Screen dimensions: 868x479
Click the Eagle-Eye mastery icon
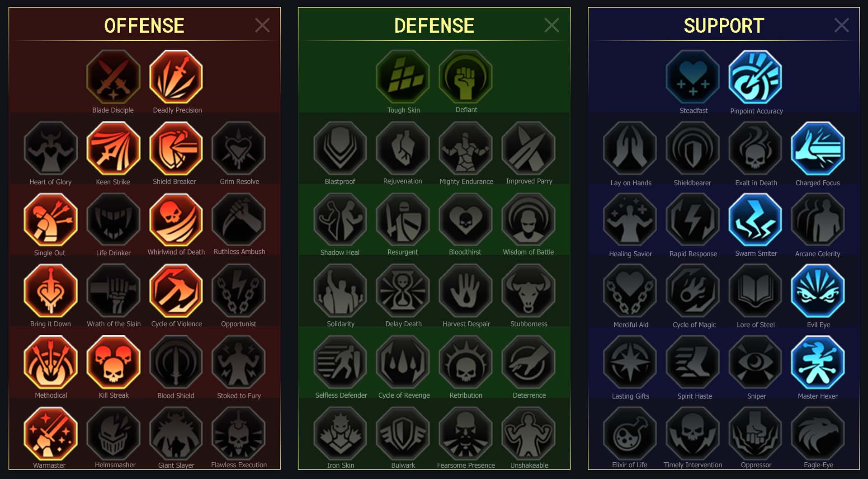[x=818, y=434]
